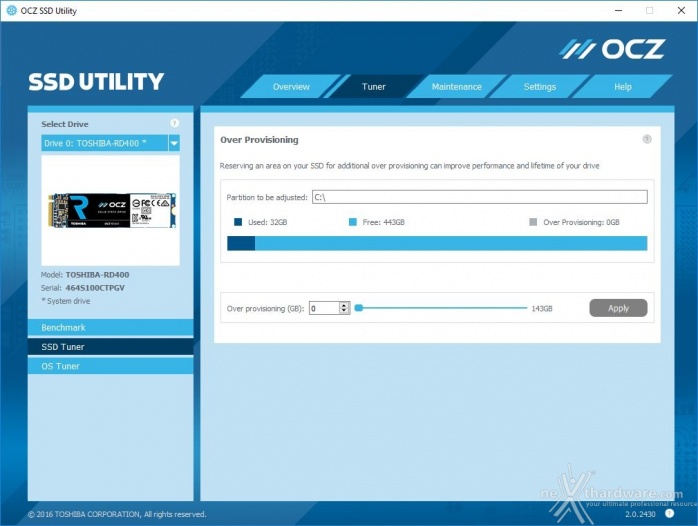
Task: Close the OCZ SSD Utility window
Action: coord(681,10)
